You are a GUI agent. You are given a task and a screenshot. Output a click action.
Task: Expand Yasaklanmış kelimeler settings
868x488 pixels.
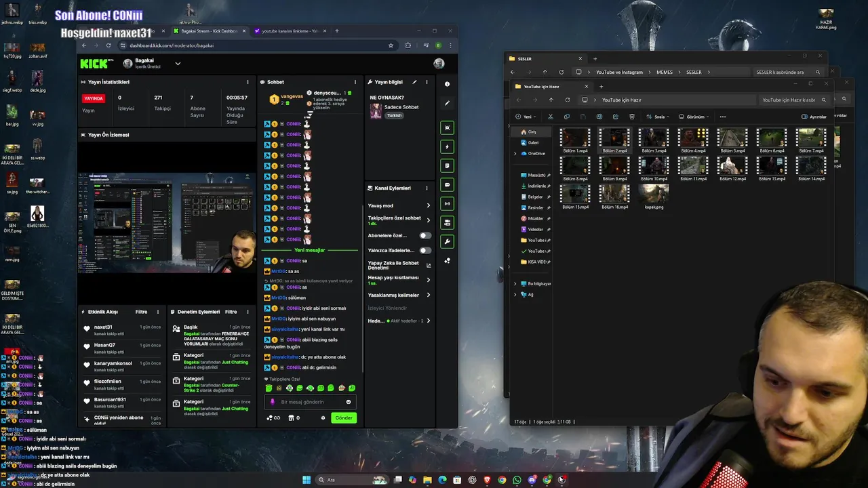point(428,295)
